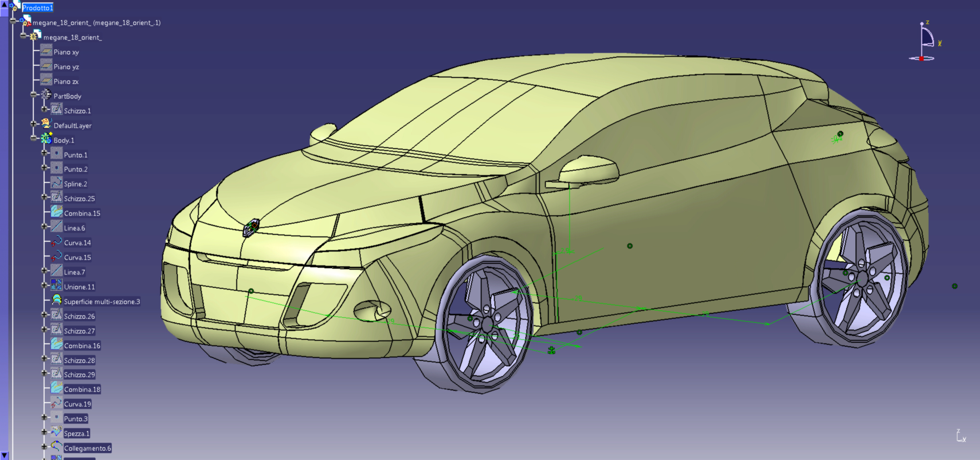Click the Schizzo.1 sketch icon
Viewport: 980px width, 460px height.
pyautogui.click(x=57, y=109)
